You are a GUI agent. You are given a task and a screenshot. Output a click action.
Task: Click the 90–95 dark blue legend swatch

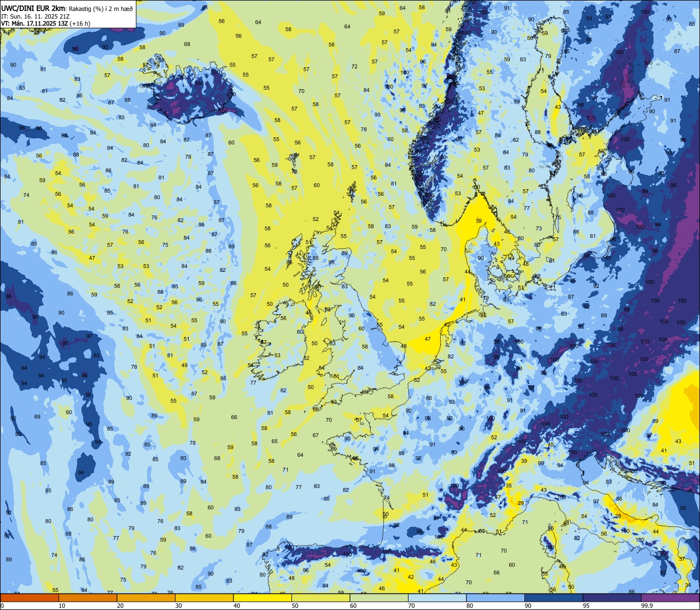[553, 597]
